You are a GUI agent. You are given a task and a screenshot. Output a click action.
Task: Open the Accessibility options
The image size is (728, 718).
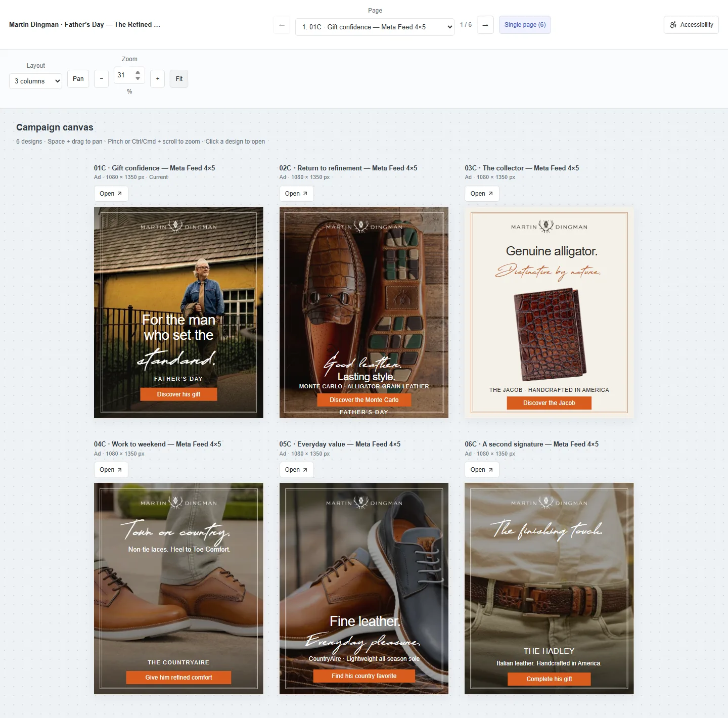pos(691,25)
